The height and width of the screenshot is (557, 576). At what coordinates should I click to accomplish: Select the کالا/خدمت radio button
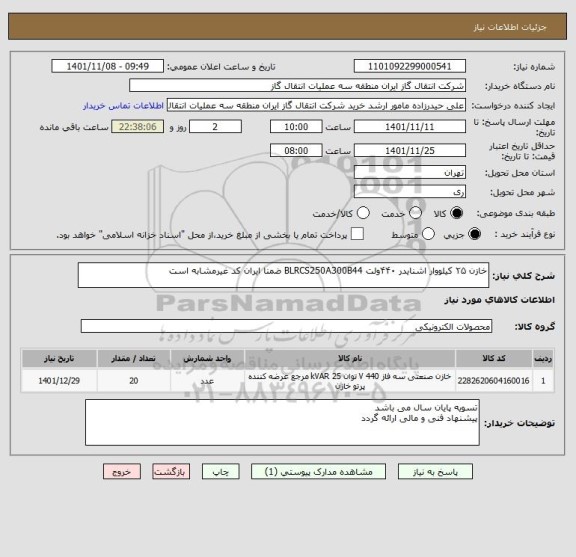pyautogui.click(x=363, y=213)
